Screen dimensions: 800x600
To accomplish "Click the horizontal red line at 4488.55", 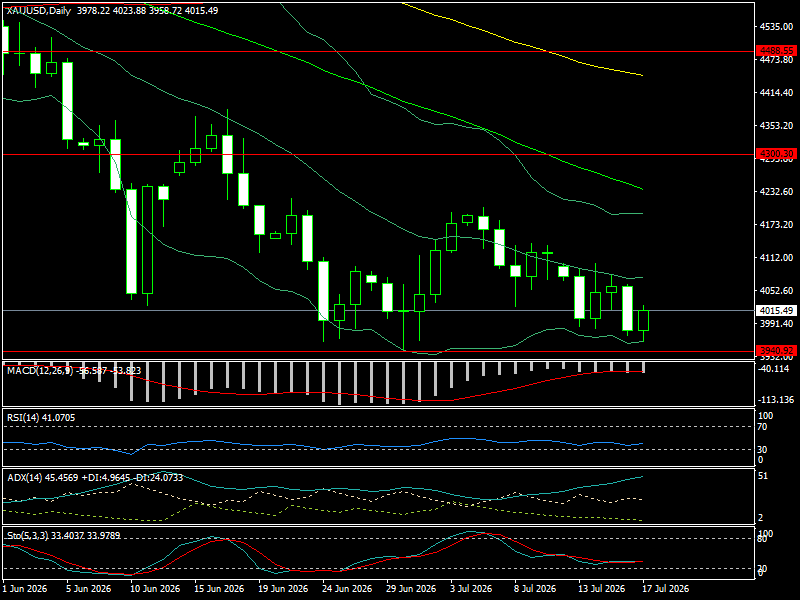I will pos(378,52).
